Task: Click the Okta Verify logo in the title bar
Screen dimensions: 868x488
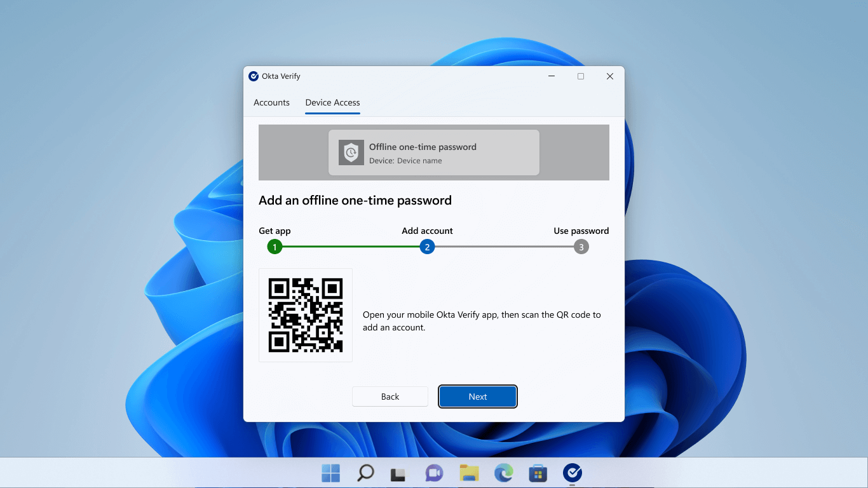Action: 254,76
